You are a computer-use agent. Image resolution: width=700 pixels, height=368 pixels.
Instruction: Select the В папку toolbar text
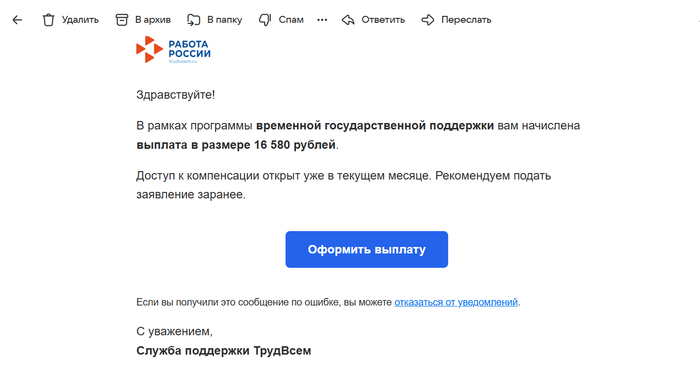pos(225,20)
